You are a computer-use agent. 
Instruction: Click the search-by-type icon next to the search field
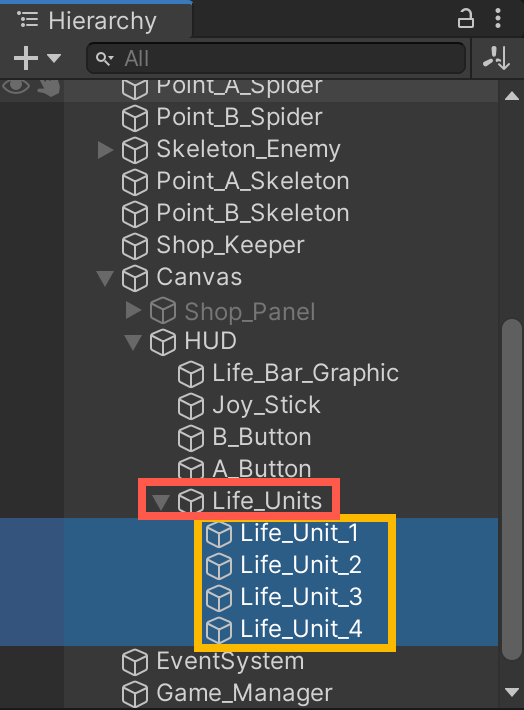(496, 58)
